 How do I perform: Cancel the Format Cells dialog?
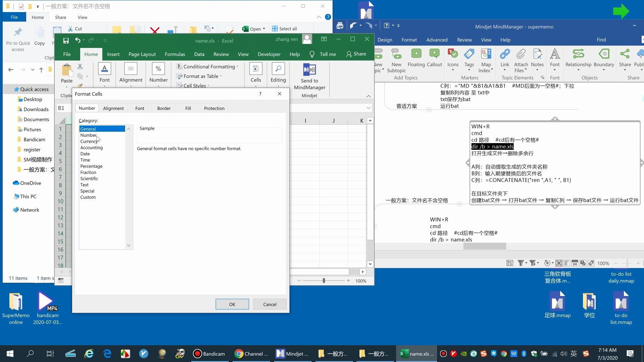click(270, 304)
